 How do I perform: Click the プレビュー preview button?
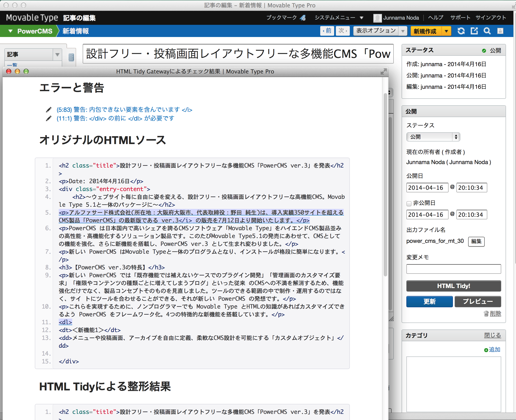click(x=477, y=302)
